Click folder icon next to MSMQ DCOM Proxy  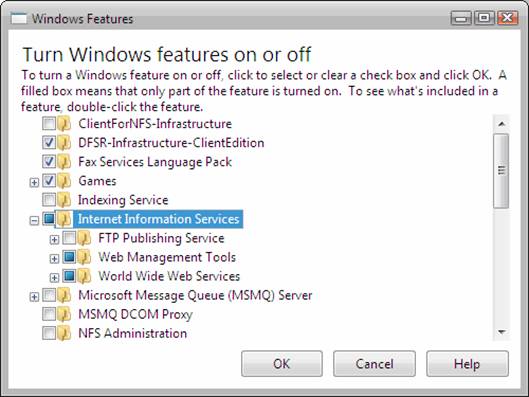click(64, 314)
